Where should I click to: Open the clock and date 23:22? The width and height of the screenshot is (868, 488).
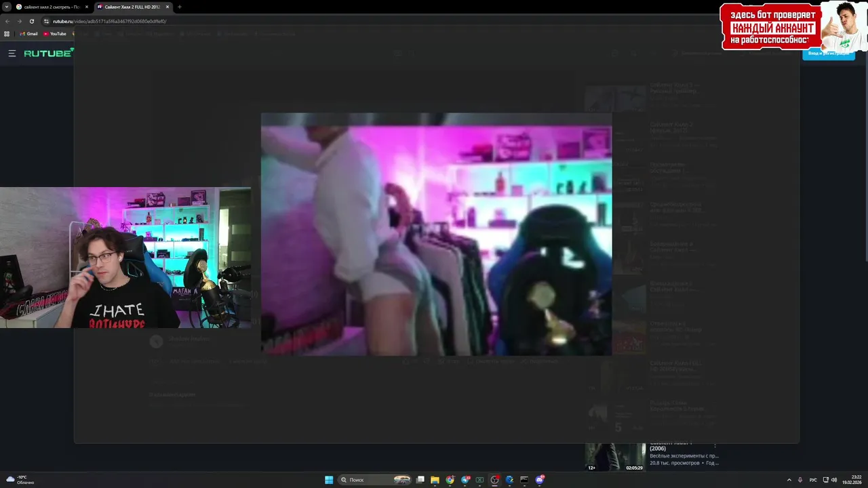[853, 480]
